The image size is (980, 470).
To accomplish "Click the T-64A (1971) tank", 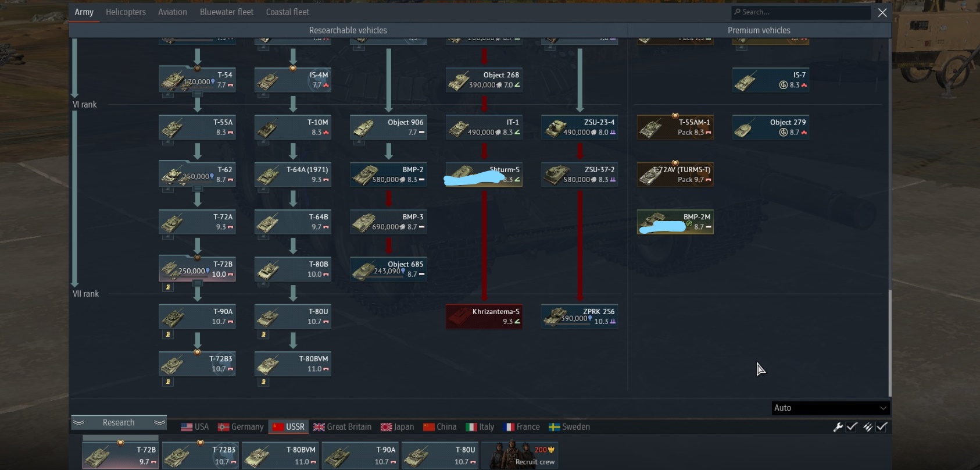I will pyautogui.click(x=293, y=175).
